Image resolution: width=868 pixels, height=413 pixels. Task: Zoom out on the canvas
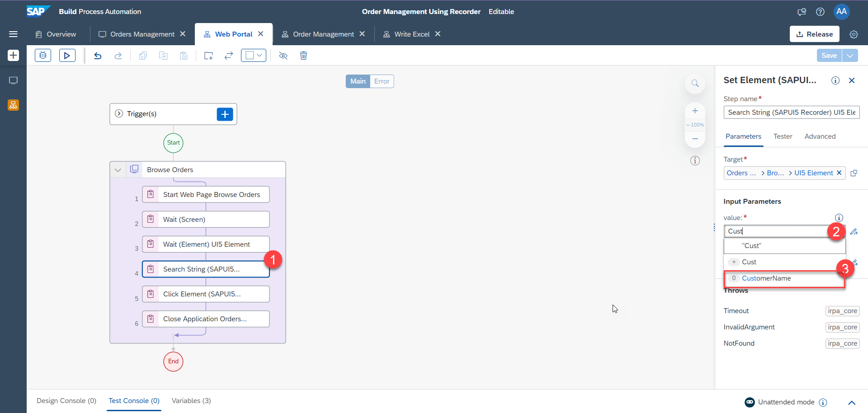pyautogui.click(x=695, y=138)
